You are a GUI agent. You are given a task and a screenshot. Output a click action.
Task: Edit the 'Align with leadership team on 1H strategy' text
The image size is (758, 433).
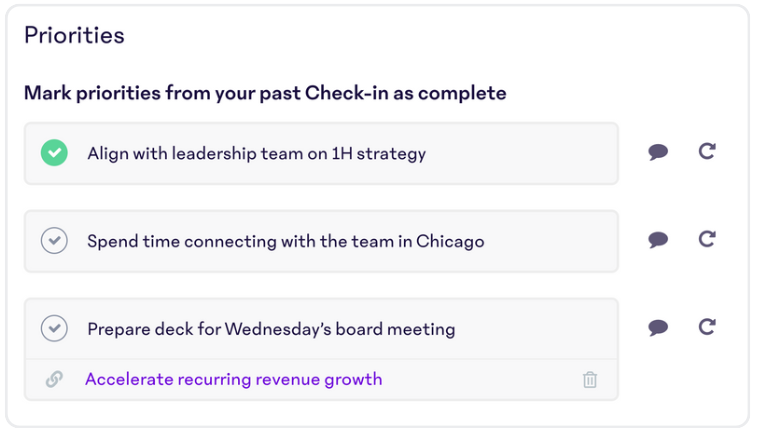[257, 154]
